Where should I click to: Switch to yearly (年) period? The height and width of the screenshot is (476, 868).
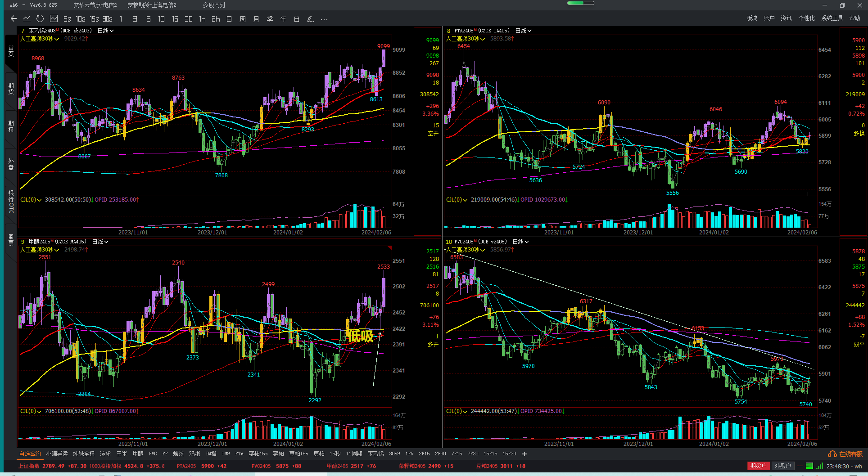tap(283, 19)
